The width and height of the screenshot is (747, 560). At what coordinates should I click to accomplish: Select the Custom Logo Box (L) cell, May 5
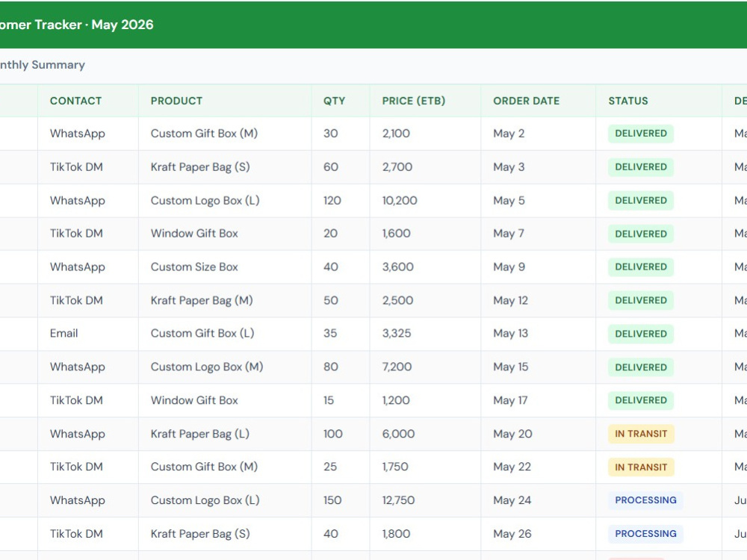[225, 200]
